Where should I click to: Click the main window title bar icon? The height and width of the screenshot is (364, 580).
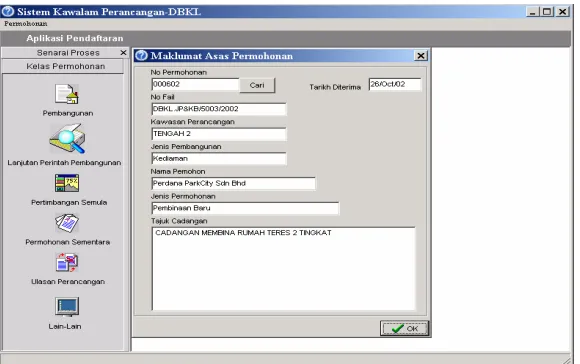tap(8, 11)
